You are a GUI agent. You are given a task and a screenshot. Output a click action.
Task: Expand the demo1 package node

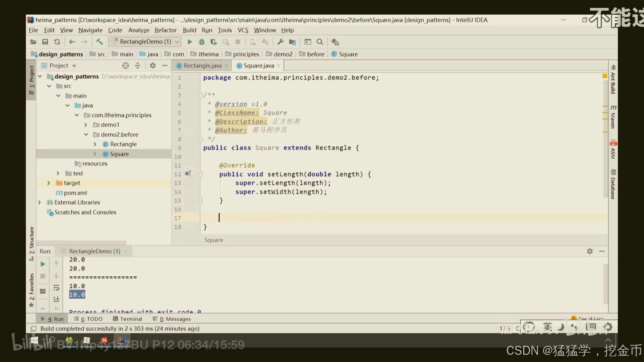(x=86, y=125)
